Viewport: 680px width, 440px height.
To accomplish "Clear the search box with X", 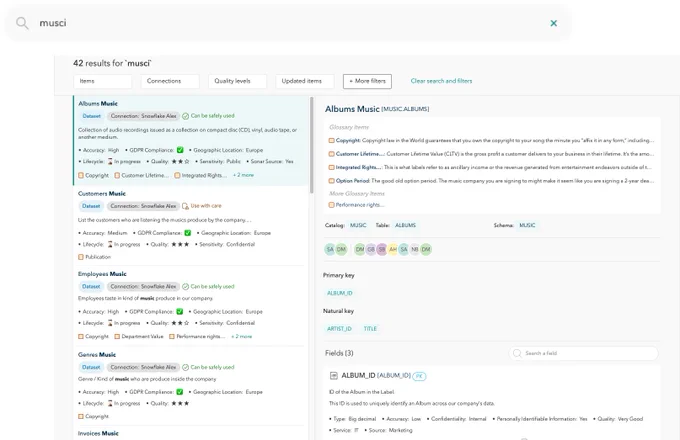I will coord(553,23).
